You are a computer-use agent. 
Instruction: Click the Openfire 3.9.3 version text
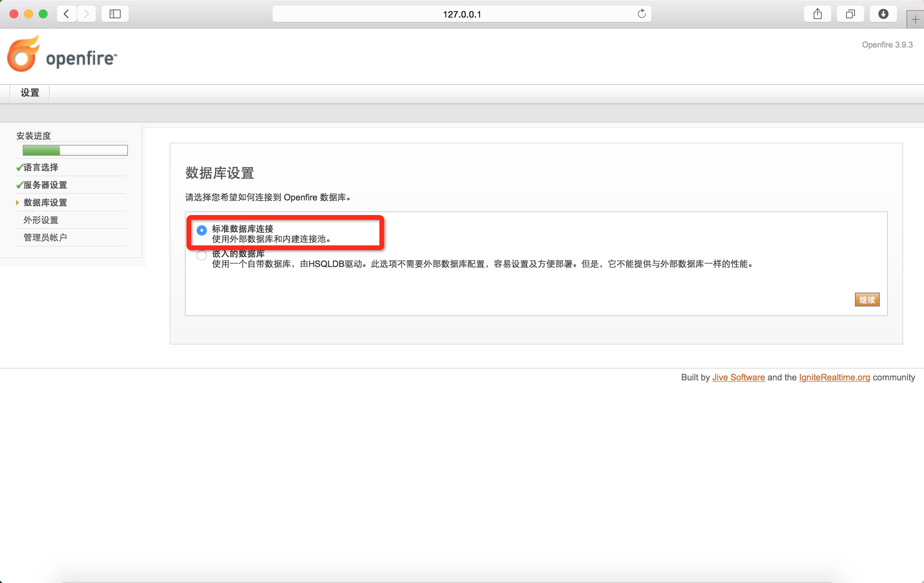[x=887, y=45]
